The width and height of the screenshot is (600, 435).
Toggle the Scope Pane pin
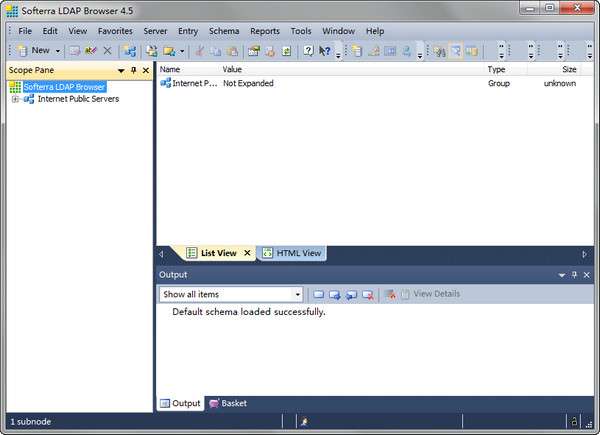tap(134, 70)
